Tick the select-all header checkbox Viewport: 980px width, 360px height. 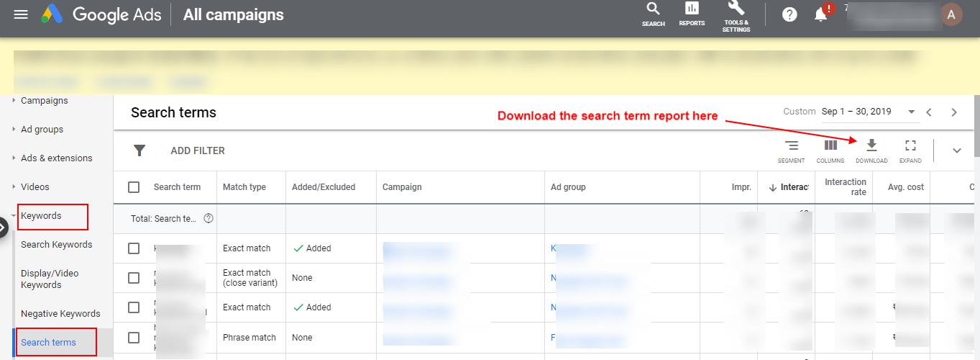(x=134, y=187)
